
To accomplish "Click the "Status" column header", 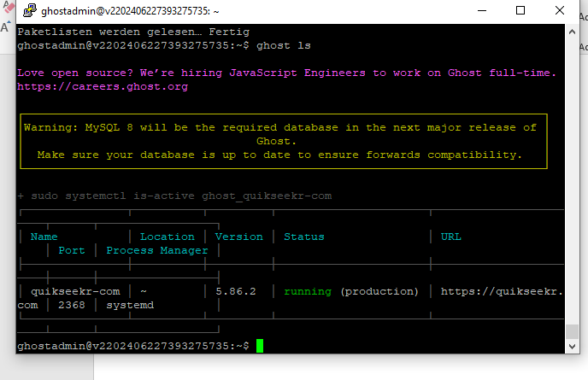I will pos(304,237).
